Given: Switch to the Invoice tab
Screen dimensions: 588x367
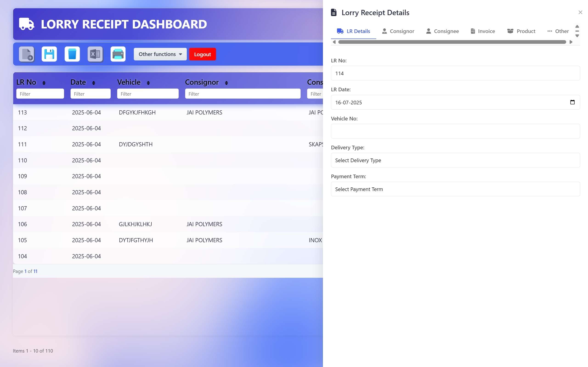Looking at the screenshot, I should click(x=482, y=31).
